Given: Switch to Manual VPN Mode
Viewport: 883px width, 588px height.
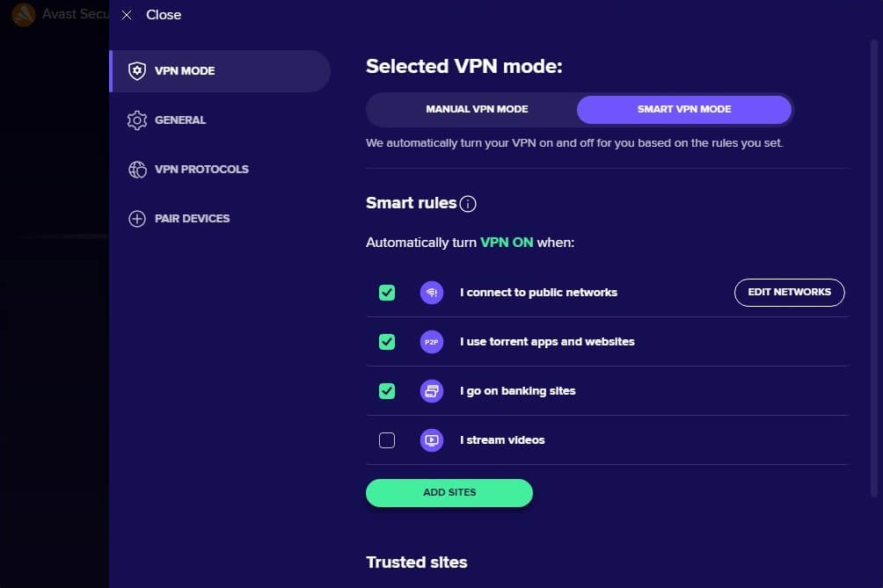Looking at the screenshot, I should click(477, 109).
